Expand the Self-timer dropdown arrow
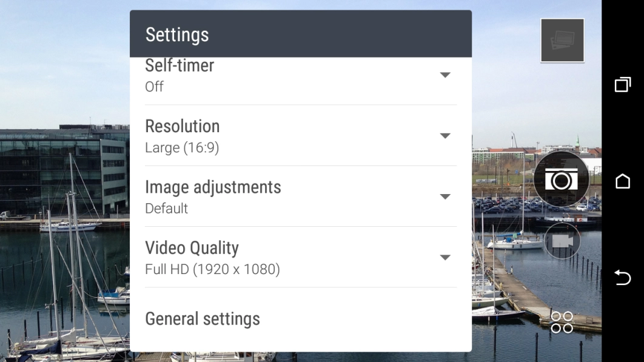 click(x=445, y=75)
